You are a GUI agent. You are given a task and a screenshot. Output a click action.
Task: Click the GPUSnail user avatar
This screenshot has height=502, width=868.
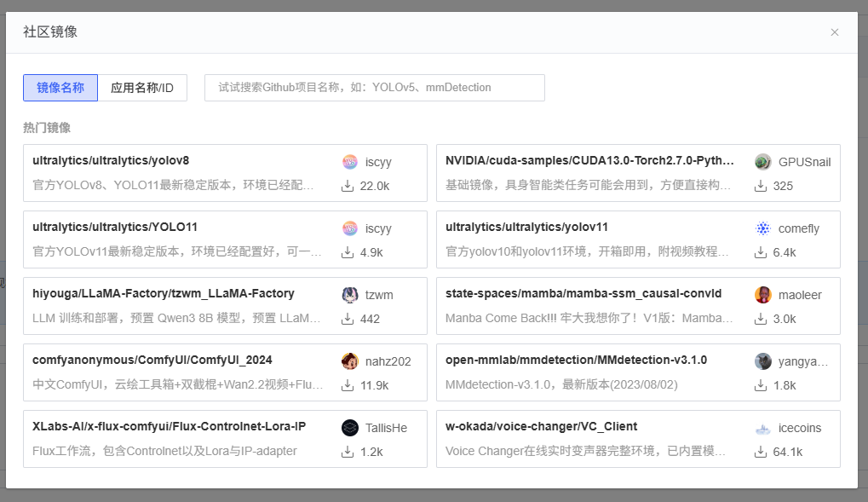(x=763, y=162)
